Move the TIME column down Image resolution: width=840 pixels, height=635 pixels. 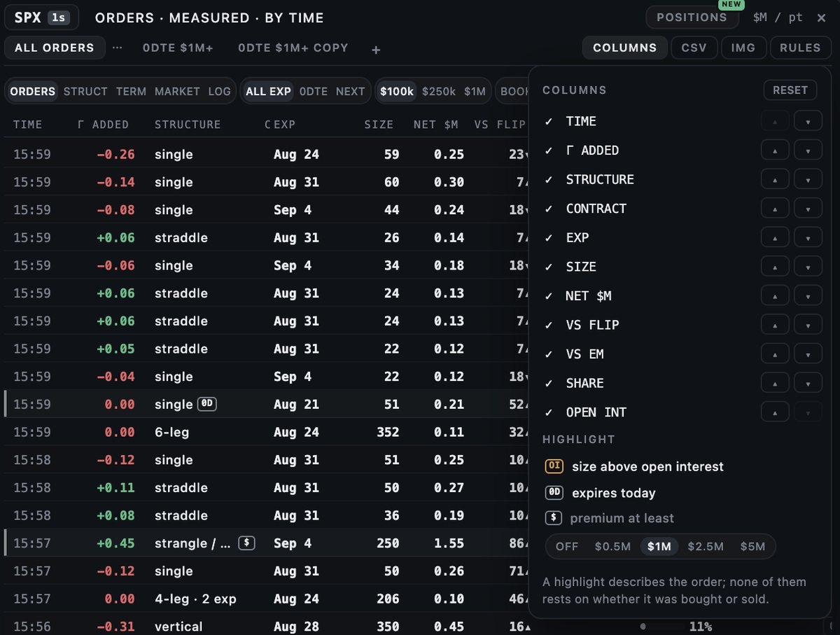[x=808, y=122]
